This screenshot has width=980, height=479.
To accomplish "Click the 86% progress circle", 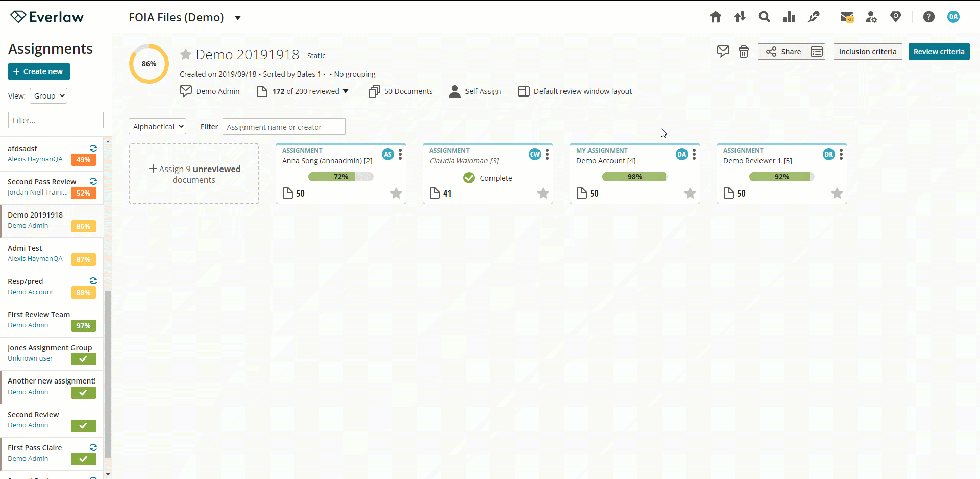I will point(149,64).
